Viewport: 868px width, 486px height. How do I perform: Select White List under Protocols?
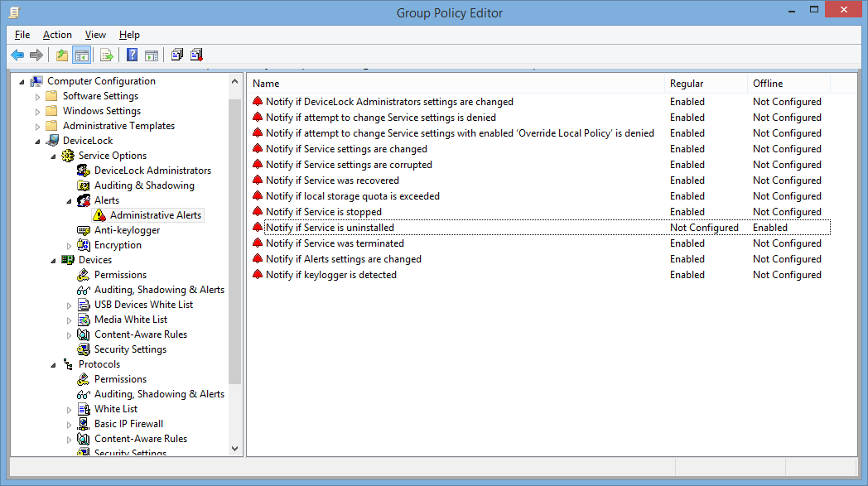pos(116,409)
